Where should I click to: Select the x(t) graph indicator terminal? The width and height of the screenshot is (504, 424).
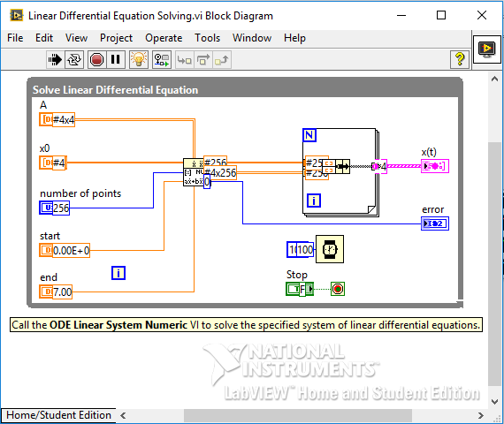coord(435,166)
